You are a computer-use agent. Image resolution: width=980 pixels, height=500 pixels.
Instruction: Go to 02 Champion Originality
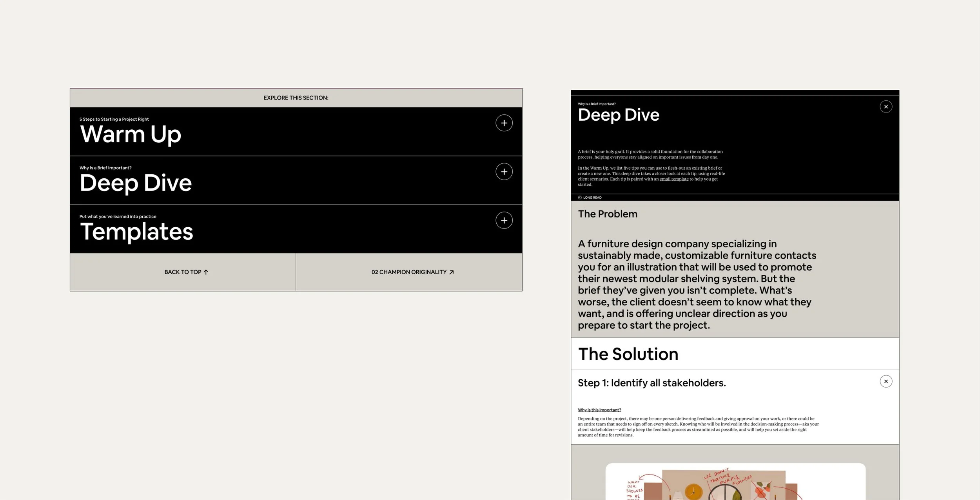click(408, 272)
